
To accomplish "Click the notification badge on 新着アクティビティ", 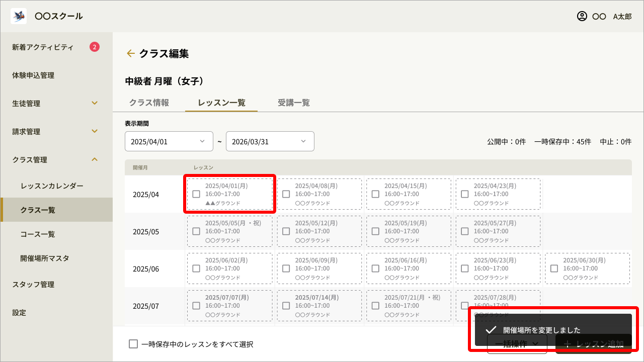I will 94,47.
